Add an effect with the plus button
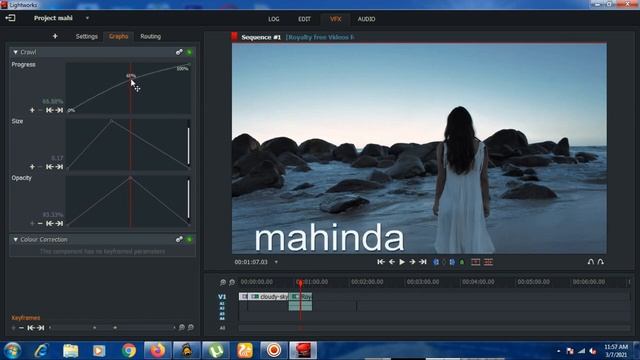Image resolution: width=640 pixels, height=360 pixels. 55,36
